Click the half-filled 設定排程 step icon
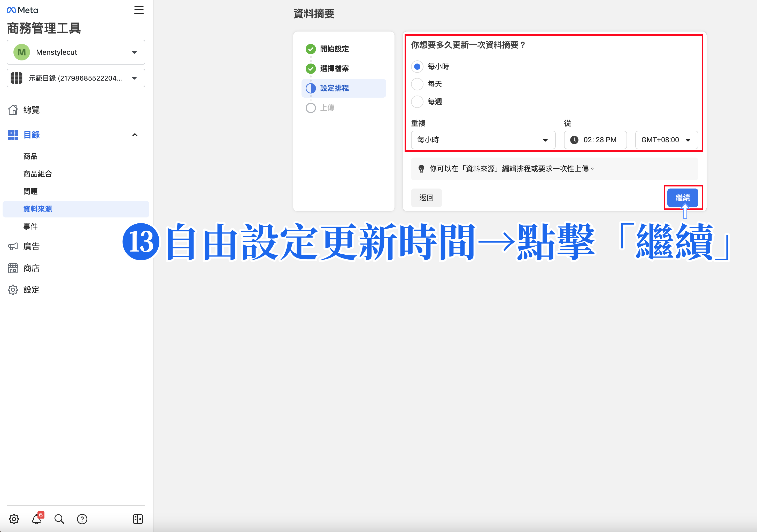The image size is (757, 532). [x=311, y=88]
